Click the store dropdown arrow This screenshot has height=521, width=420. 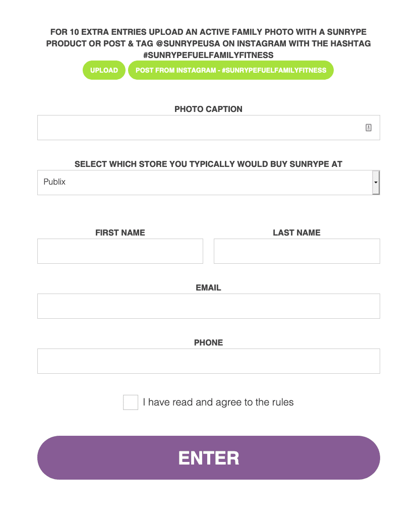coord(376,182)
